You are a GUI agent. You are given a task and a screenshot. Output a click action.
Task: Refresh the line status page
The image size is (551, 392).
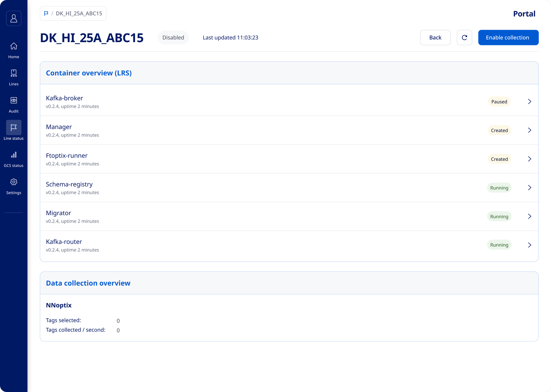[x=464, y=37]
